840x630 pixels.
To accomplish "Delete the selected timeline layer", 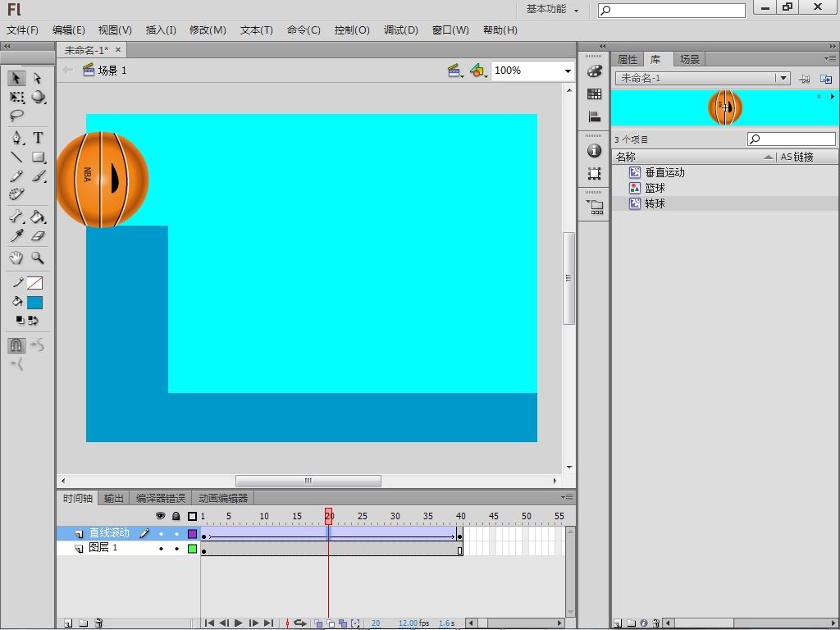I will pyautogui.click(x=98, y=623).
